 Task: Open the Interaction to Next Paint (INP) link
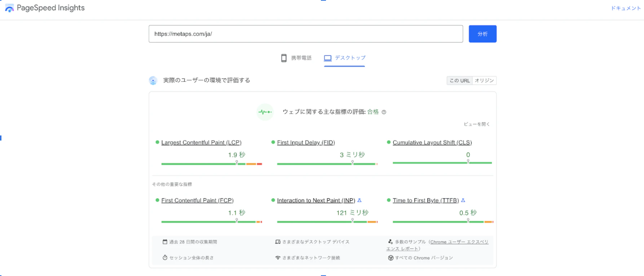pyautogui.click(x=316, y=200)
